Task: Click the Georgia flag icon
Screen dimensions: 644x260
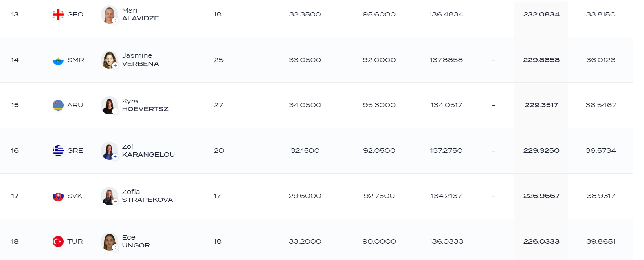Action: point(58,15)
